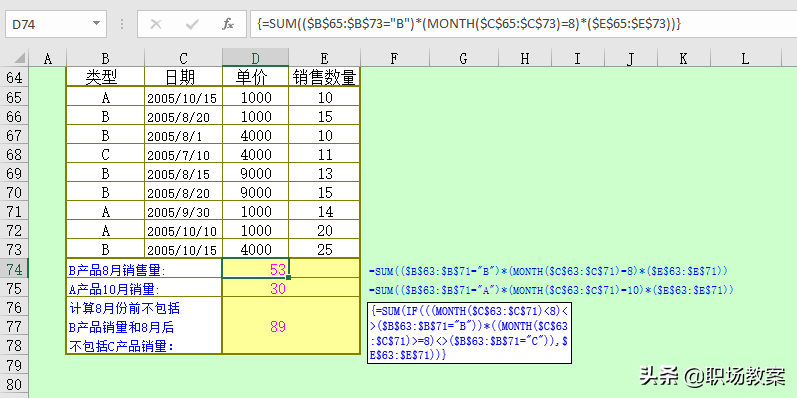Click the 计算8月份前不包括 label cell
This screenshot has height=398, width=797.
click(144, 326)
